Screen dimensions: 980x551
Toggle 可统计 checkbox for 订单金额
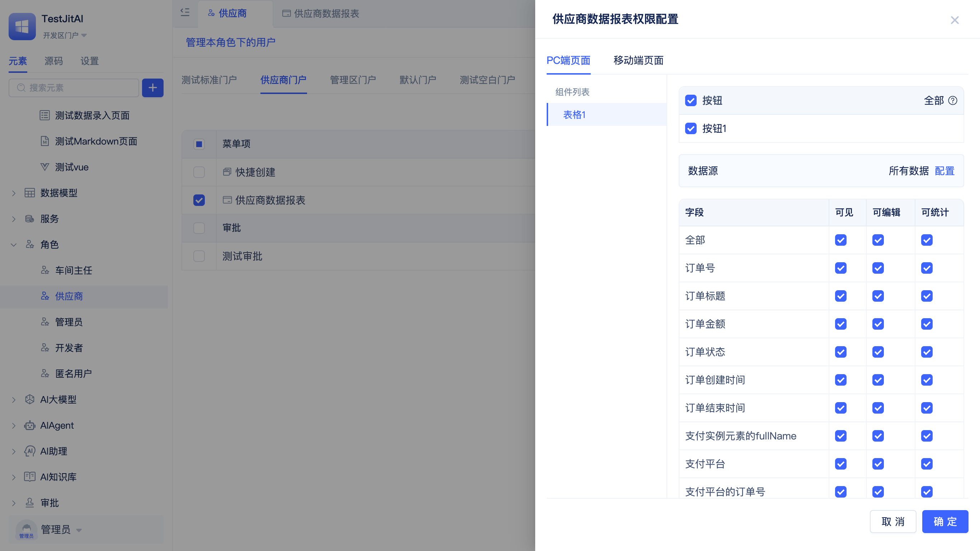click(x=927, y=324)
